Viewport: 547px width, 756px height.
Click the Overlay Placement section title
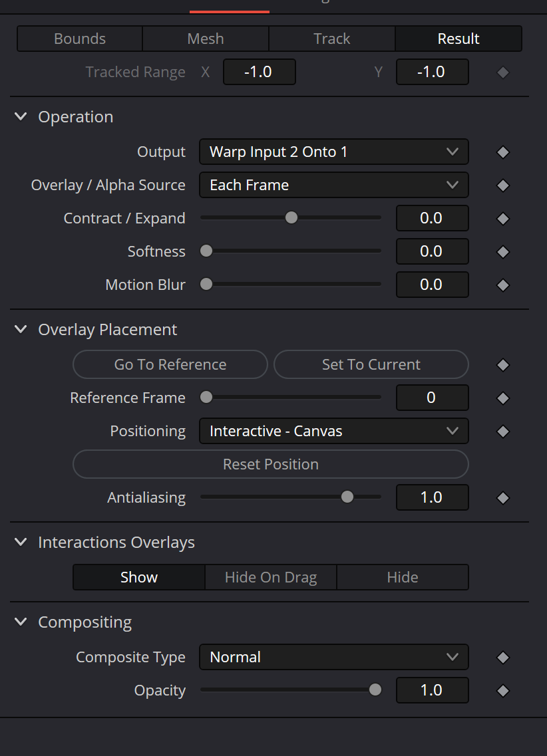pyautogui.click(x=108, y=330)
